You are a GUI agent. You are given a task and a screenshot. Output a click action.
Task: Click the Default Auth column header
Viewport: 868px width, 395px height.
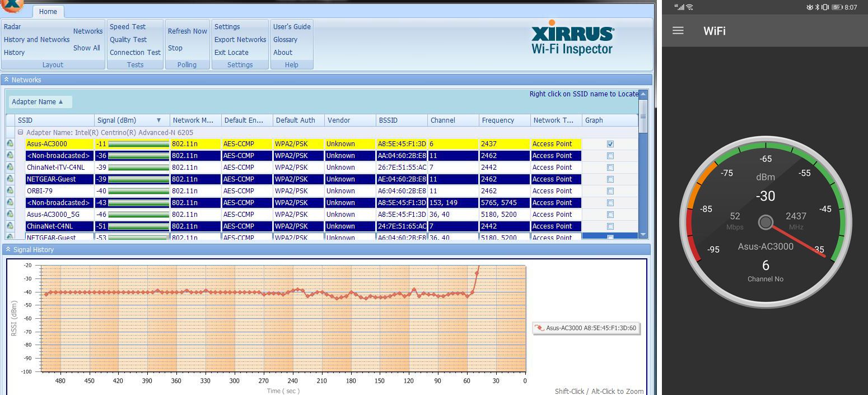pos(298,120)
